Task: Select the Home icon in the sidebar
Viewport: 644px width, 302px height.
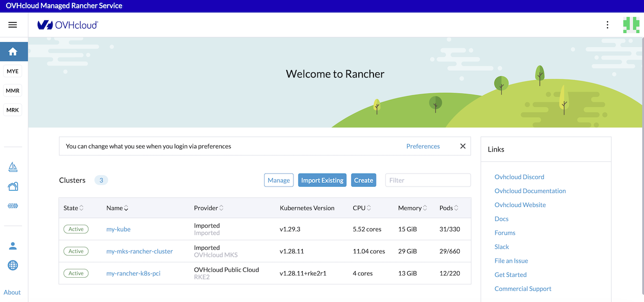Action: point(13,52)
